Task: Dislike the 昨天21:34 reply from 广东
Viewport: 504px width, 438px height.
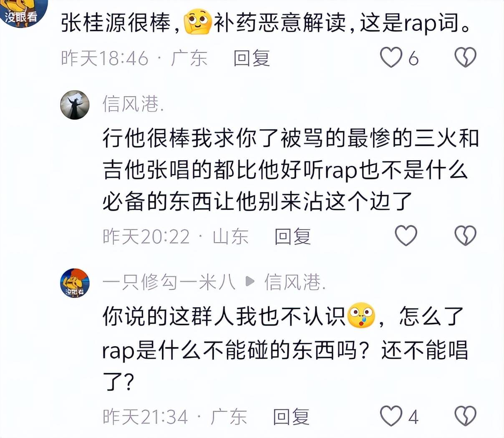Action: 465,416
